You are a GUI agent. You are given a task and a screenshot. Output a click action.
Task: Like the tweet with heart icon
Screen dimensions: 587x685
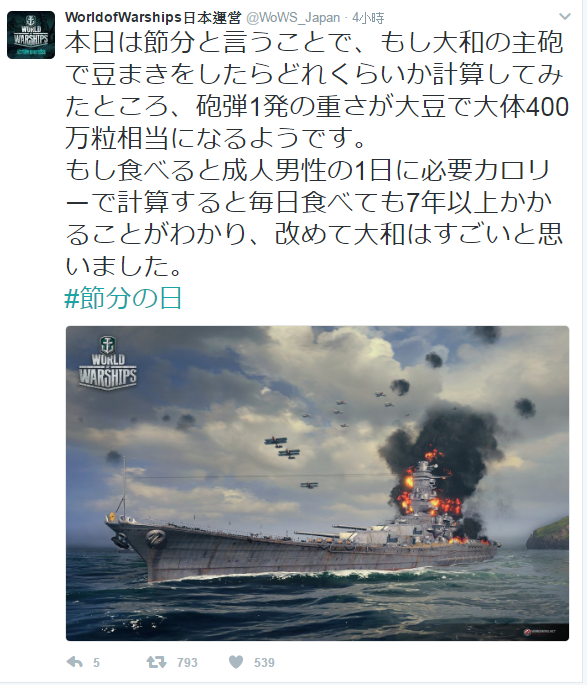(x=236, y=662)
